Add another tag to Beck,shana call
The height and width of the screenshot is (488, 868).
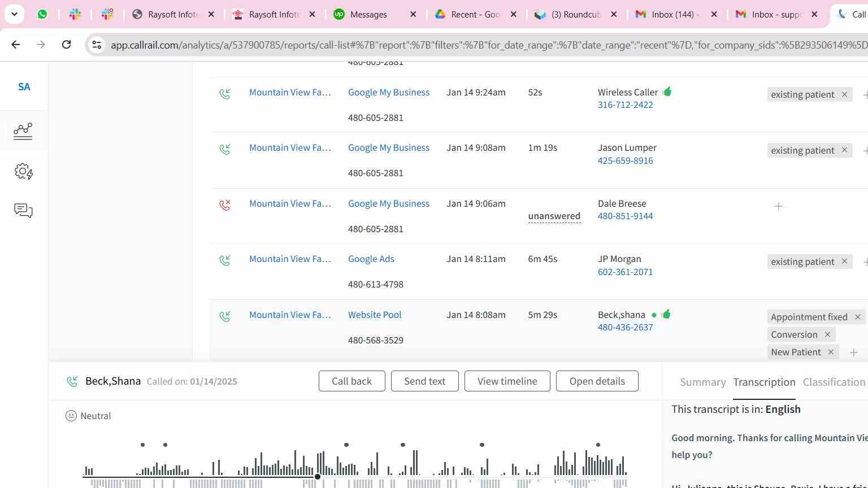853,352
